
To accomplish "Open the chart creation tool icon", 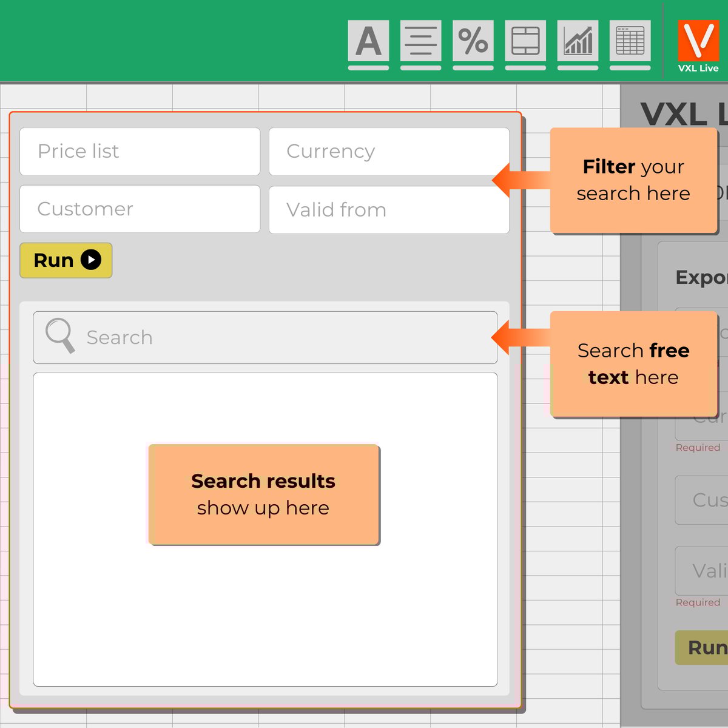I will tap(578, 42).
